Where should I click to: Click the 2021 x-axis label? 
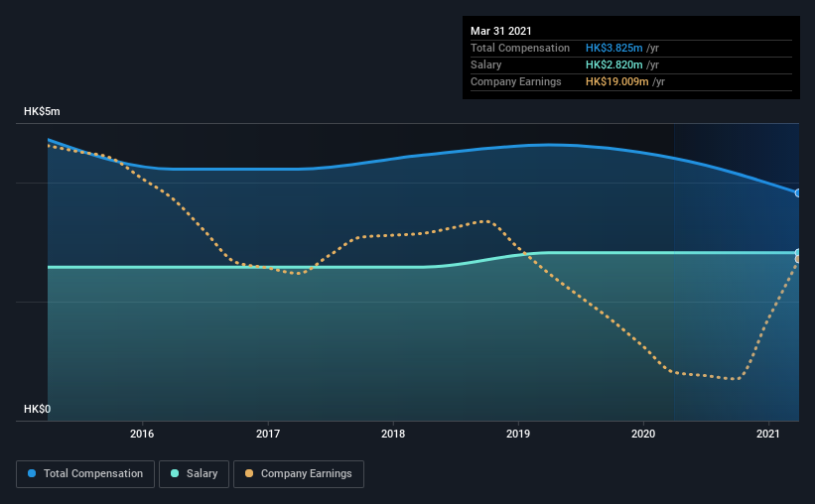pos(768,434)
